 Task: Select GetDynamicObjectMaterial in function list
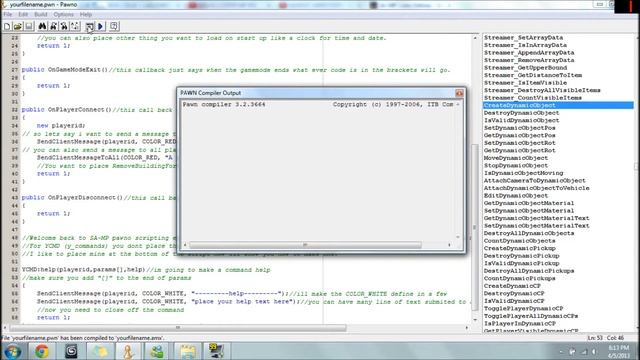529,203
